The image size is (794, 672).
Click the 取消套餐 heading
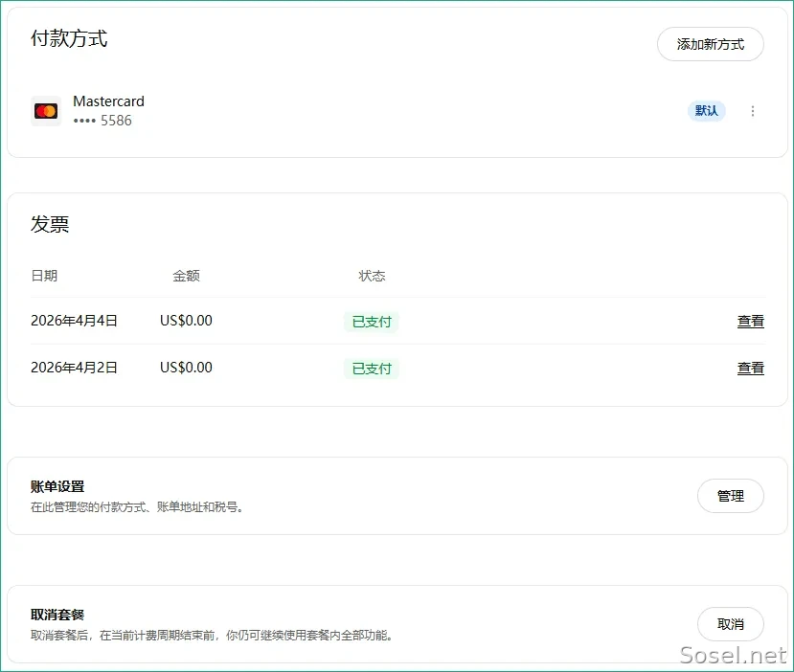point(57,615)
